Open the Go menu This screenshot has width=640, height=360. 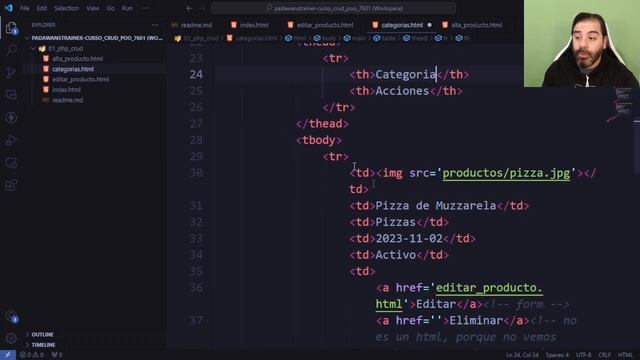point(111,8)
